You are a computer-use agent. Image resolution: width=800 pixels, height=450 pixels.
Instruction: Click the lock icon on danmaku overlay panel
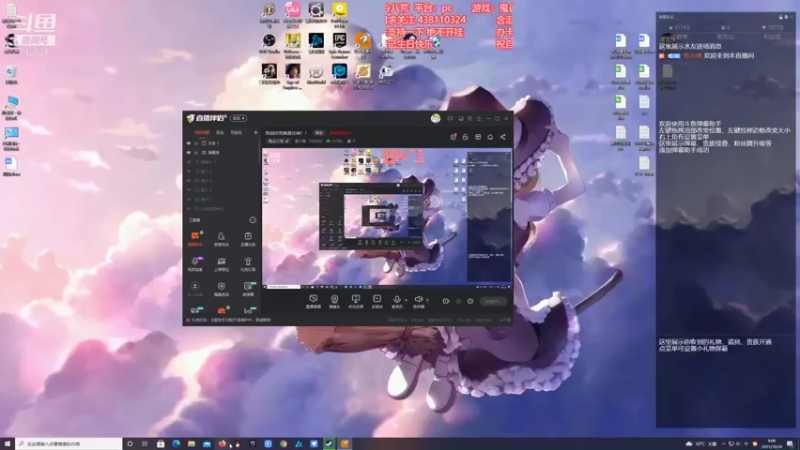pyautogui.click(x=780, y=17)
